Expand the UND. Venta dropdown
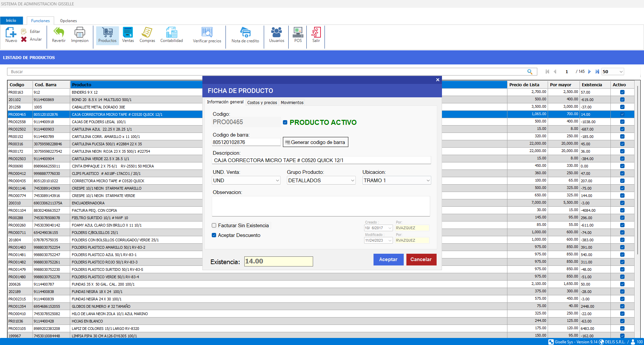 pos(277,181)
